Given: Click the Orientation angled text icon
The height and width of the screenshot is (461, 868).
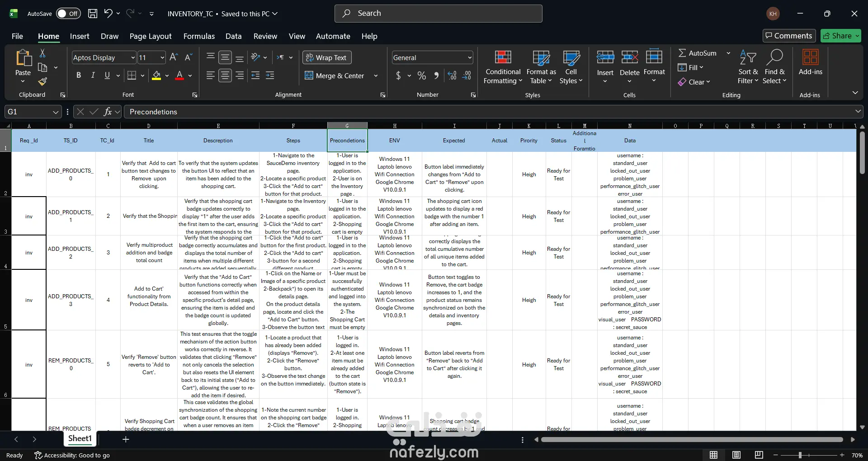Looking at the screenshot, I should (x=256, y=57).
